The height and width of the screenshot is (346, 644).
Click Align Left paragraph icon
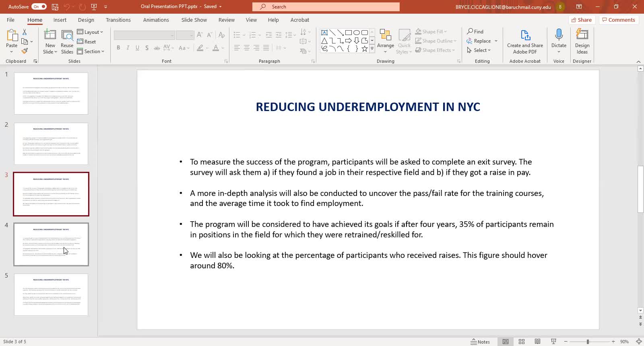click(237, 48)
